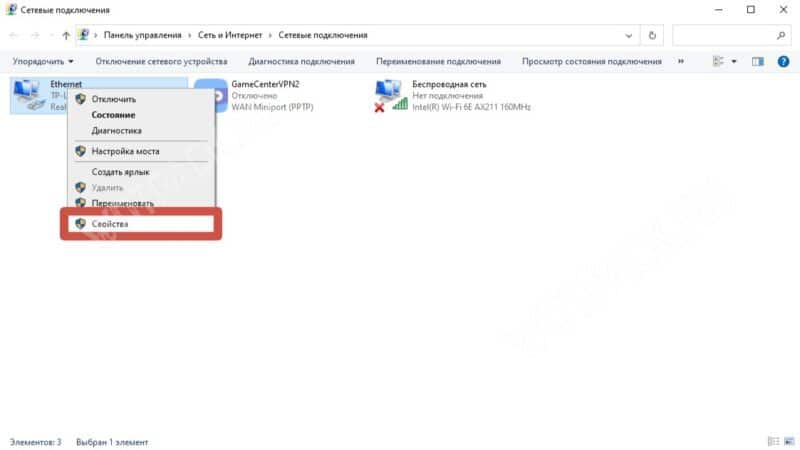Open the Упорядочить dropdown menu
This screenshot has height=450, width=800.
click(x=43, y=61)
